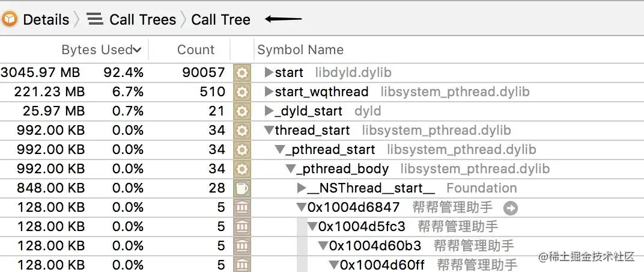Click the Symbol Name column header
Viewport: 644px width, 272px height.
pos(300,50)
